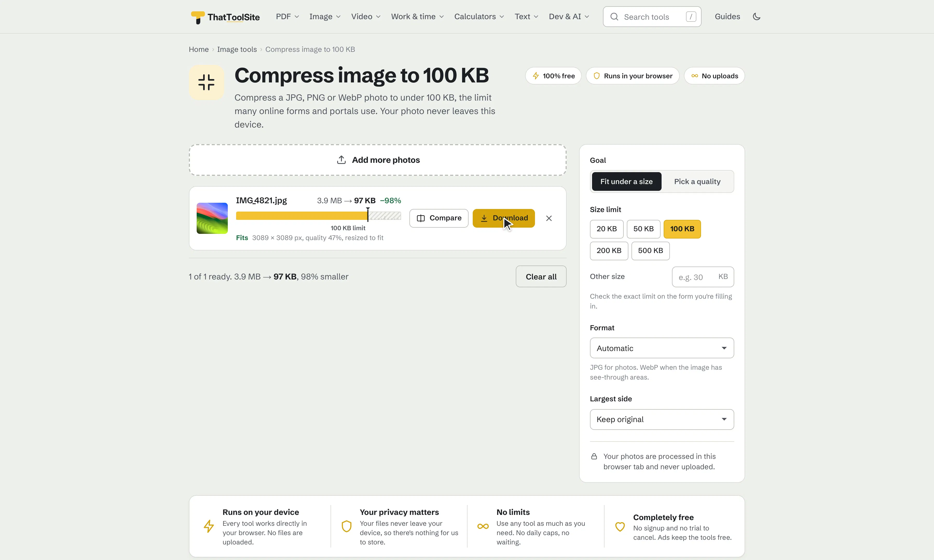The width and height of the screenshot is (934, 560).
Task: Click Compress image to 100 KB breadcrumb
Action: (310, 50)
